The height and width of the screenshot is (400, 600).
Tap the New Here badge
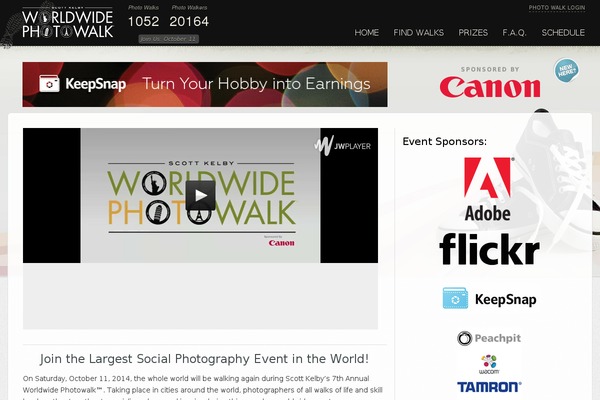(x=566, y=70)
